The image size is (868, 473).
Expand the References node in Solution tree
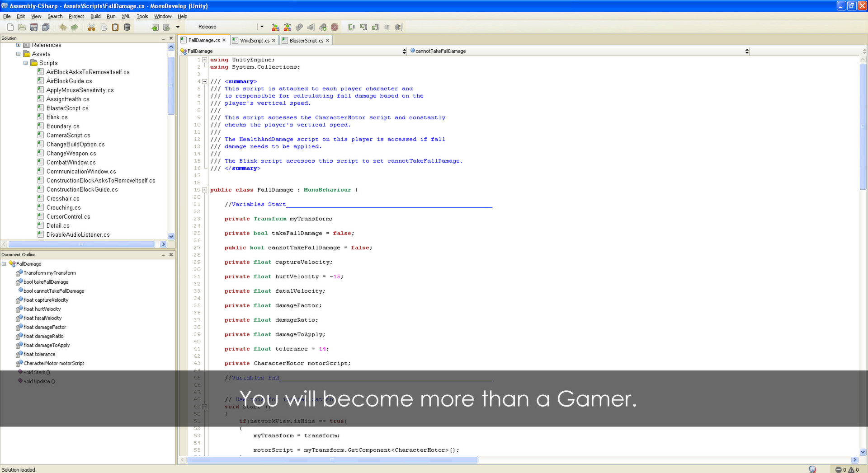[18, 45]
